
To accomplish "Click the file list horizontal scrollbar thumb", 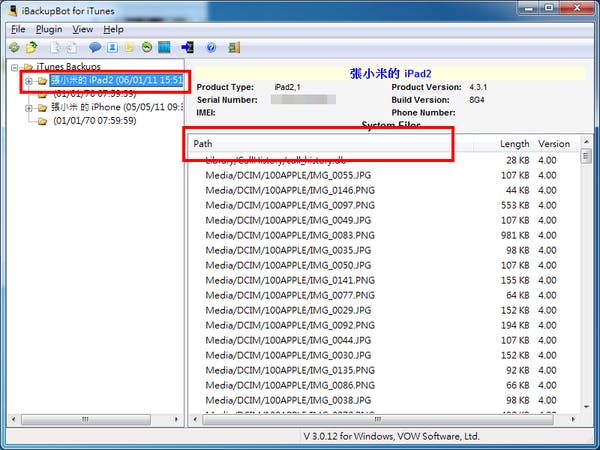I will pos(377,419).
